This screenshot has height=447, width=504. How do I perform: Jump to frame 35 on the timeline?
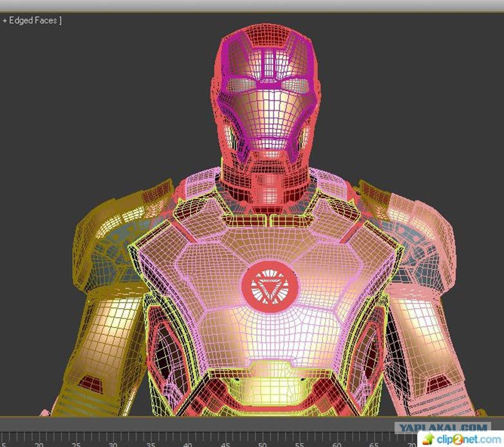point(151,444)
